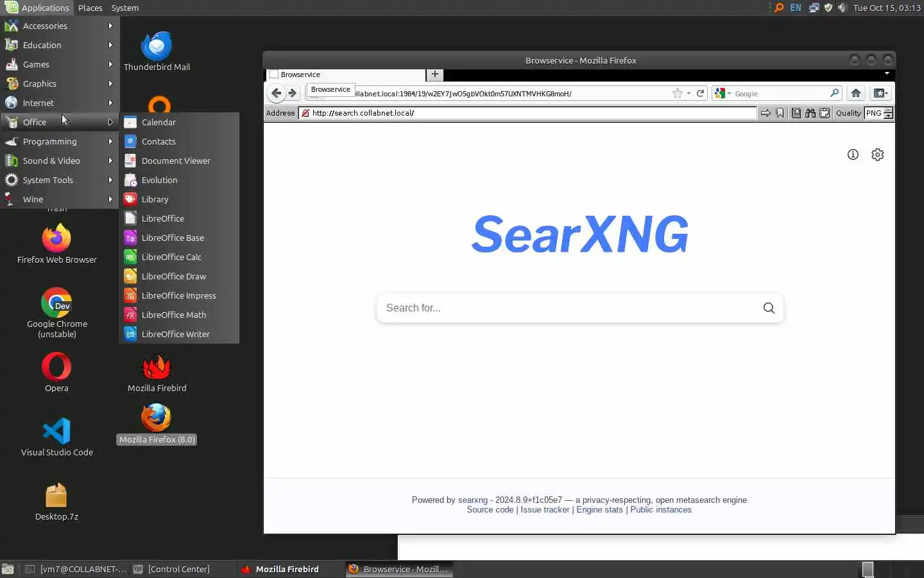
Task: Open the Firefox bookmarks menu button
Action: point(880,93)
